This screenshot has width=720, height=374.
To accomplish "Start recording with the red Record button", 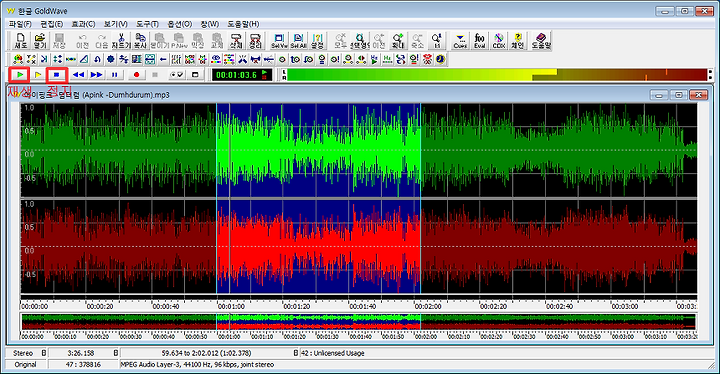I will (136, 74).
